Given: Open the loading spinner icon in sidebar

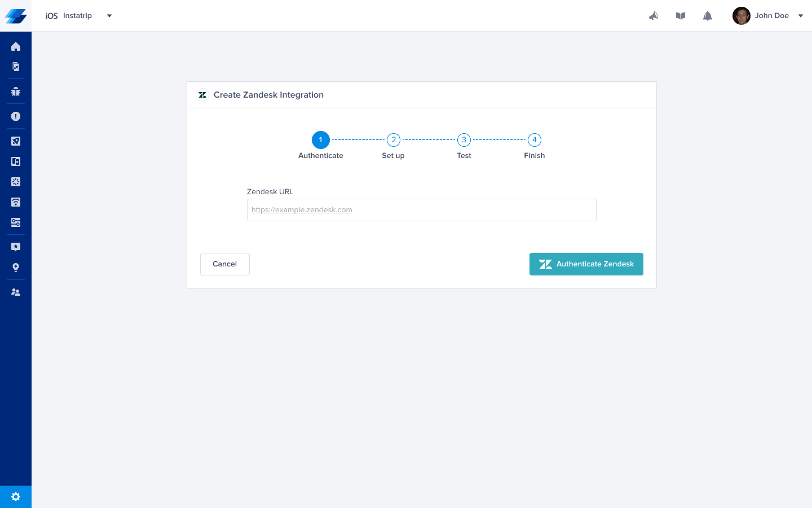Looking at the screenshot, I should pos(16,182).
